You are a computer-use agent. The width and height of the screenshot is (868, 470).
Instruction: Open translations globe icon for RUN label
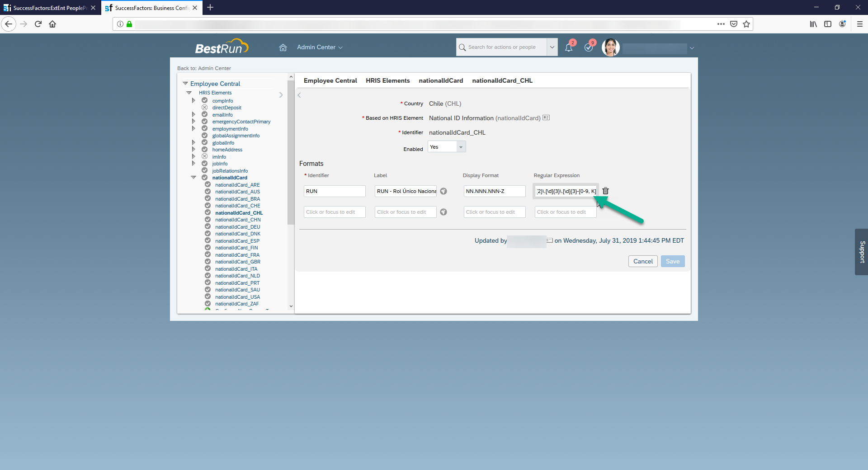point(443,191)
